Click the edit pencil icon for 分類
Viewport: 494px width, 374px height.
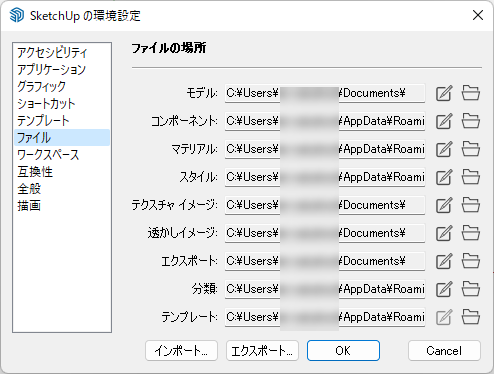coord(444,289)
